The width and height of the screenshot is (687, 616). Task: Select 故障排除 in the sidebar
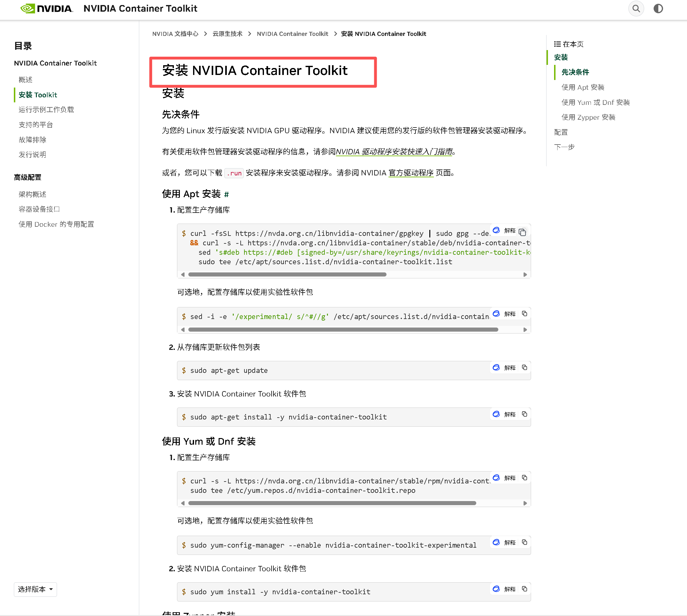click(32, 140)
